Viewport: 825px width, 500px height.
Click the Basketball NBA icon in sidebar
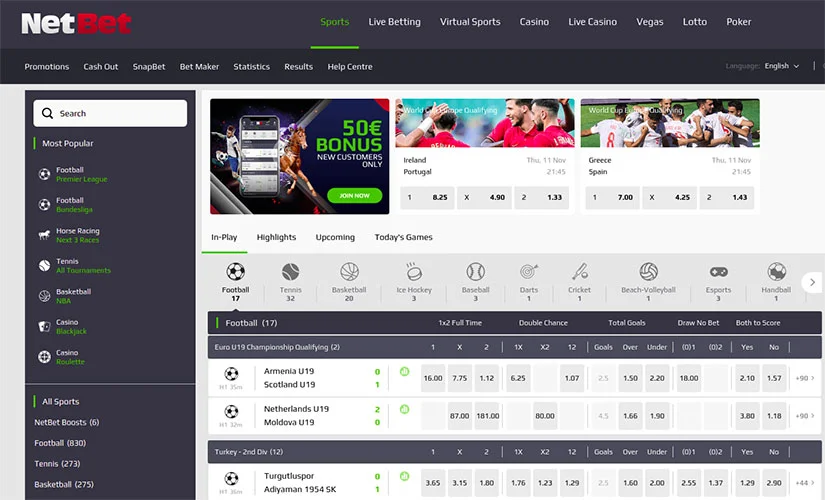click(x=44, y=296)
